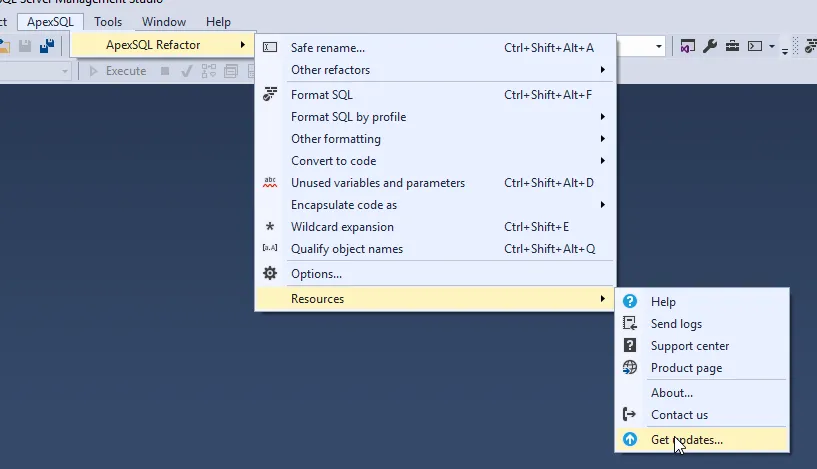Expand Format SQL by profile submenu

[435, 117]
